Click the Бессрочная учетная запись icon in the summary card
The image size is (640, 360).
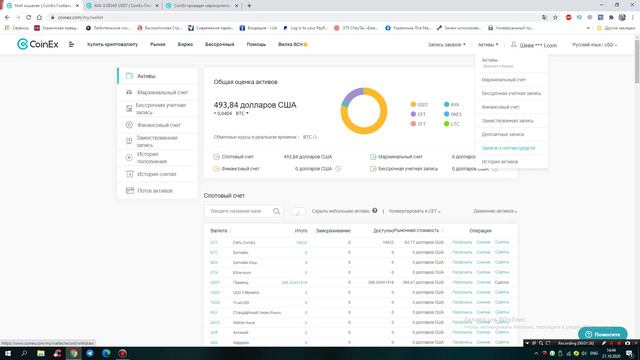[x=373, y=169]
